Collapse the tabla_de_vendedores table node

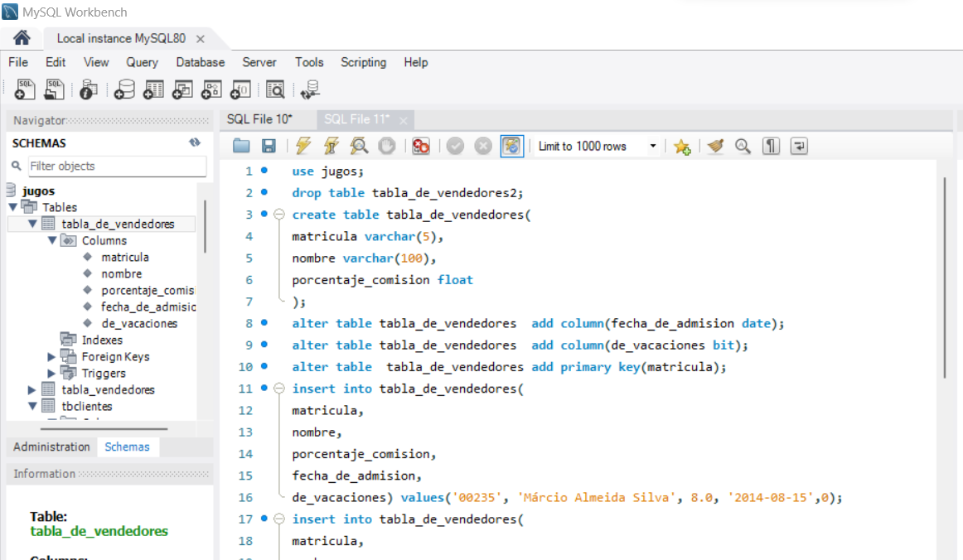click(x=32, y=224)
